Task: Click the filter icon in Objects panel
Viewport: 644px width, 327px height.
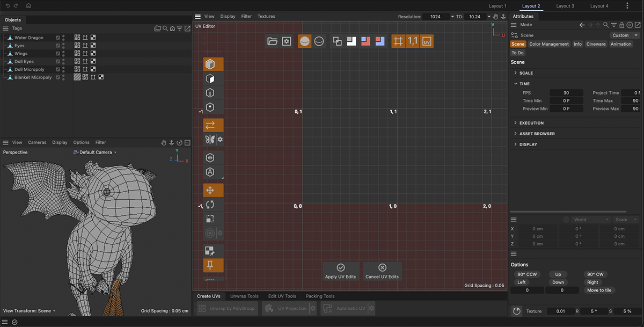Action: click(180, 28)
